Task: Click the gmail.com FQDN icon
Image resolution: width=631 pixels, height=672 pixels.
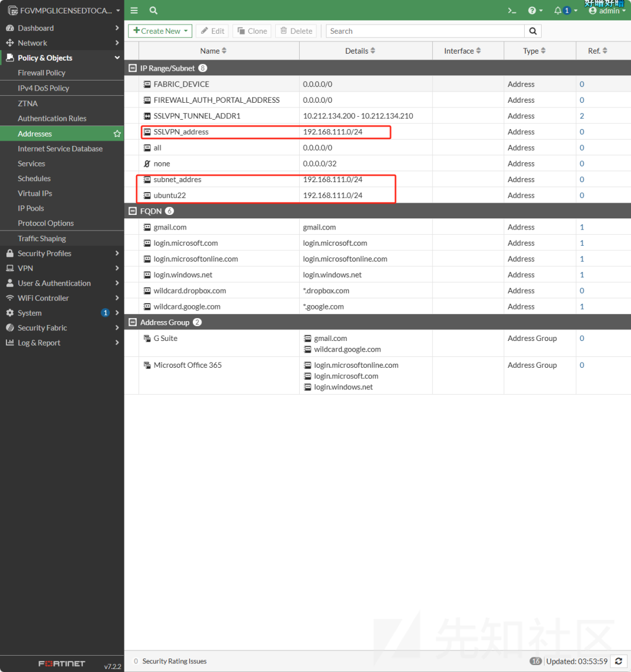Action: point(147,227)
